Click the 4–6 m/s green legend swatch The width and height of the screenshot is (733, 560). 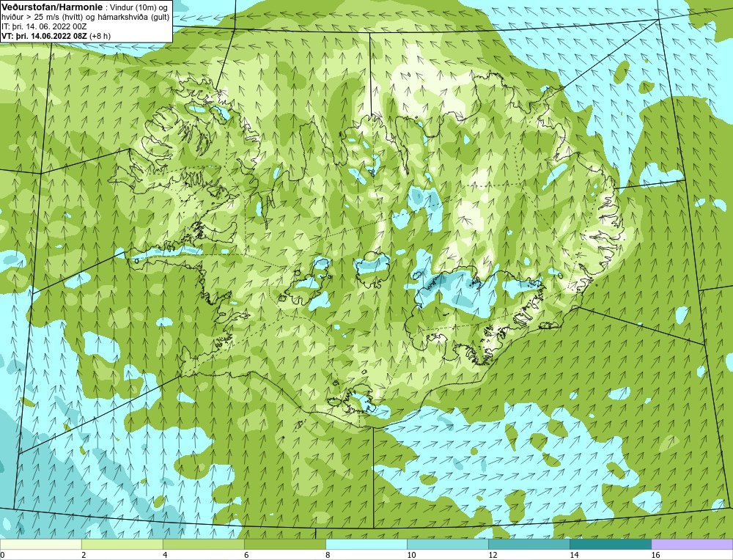click(x=204, y=544)
